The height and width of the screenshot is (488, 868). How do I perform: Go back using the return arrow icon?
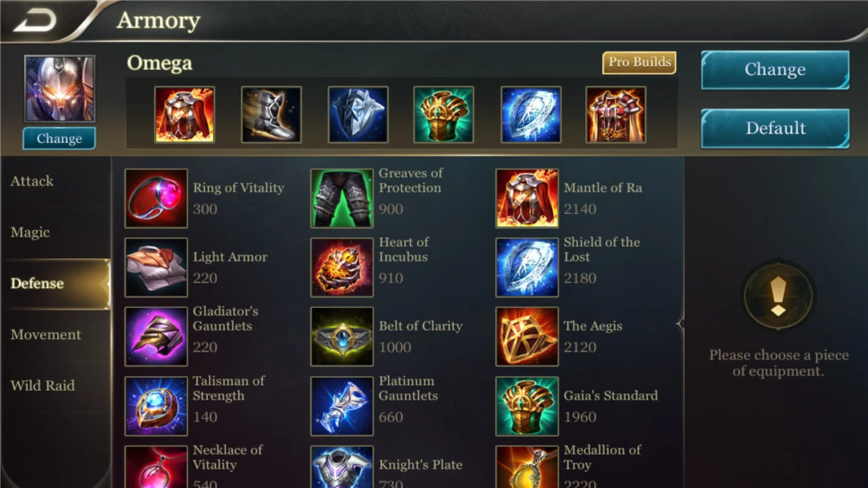[35, 21]
